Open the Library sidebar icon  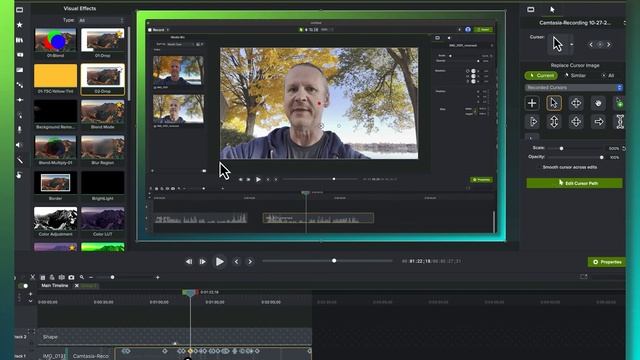tap(20, 40)
